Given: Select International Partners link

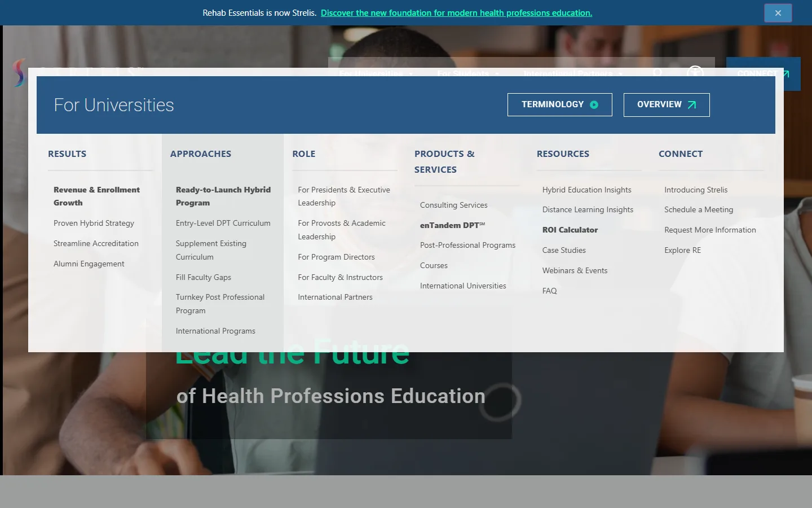Looking at the screenshot, I should click(335, 297).
